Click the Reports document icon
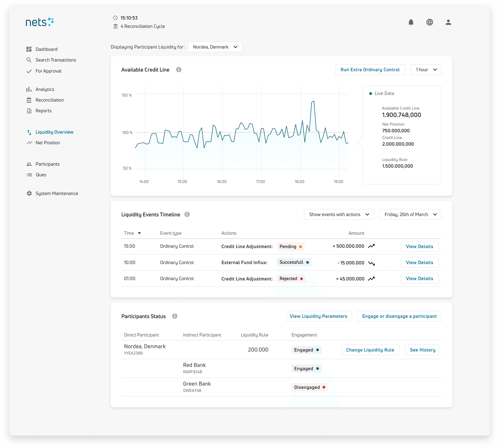Image resolution: width=499 pixels, height=448 pixels. click(29, 111)
